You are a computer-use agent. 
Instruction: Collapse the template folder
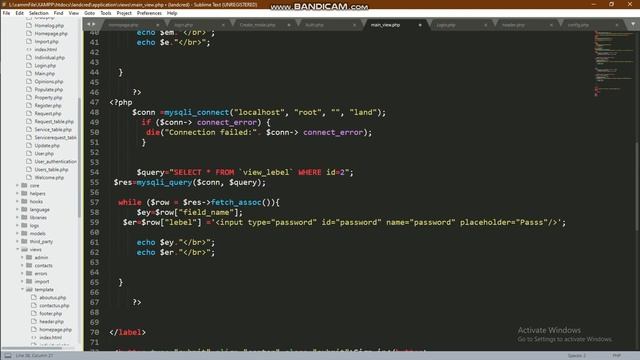[x=22, y=289]
